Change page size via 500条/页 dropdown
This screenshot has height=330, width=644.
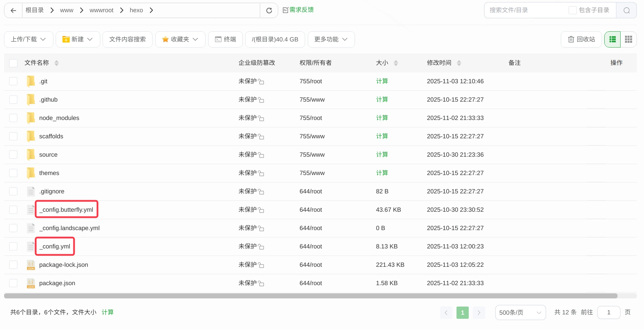coord(520,312)
